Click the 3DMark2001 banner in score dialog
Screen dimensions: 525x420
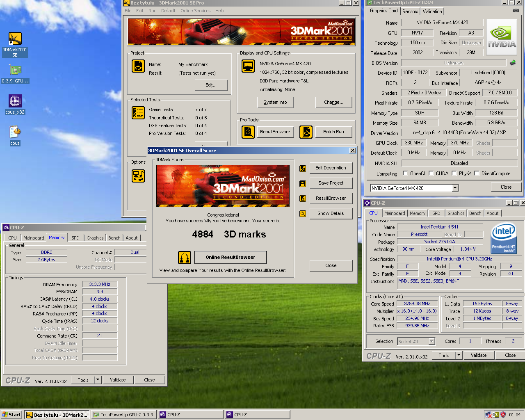pos(223,186)
